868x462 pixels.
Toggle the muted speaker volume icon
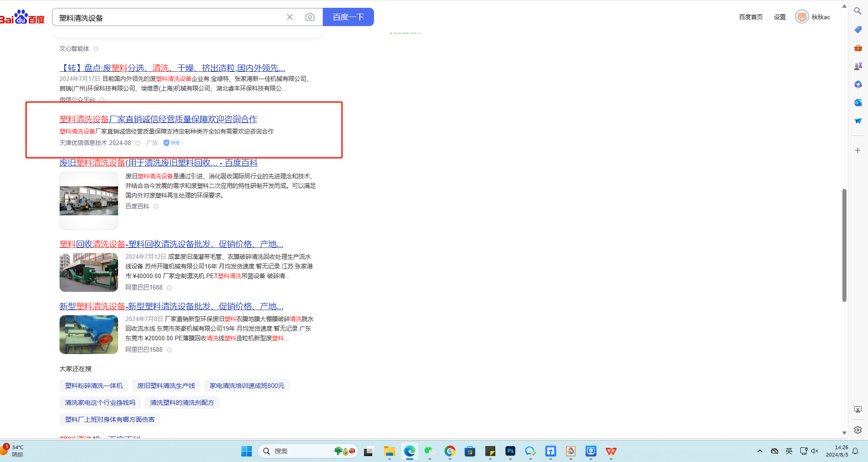(x=815, y=451)
